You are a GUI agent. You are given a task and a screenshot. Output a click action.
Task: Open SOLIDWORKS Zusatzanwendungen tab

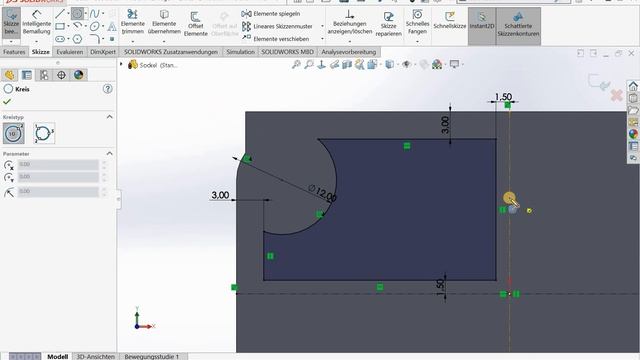[x=171, y=52]
